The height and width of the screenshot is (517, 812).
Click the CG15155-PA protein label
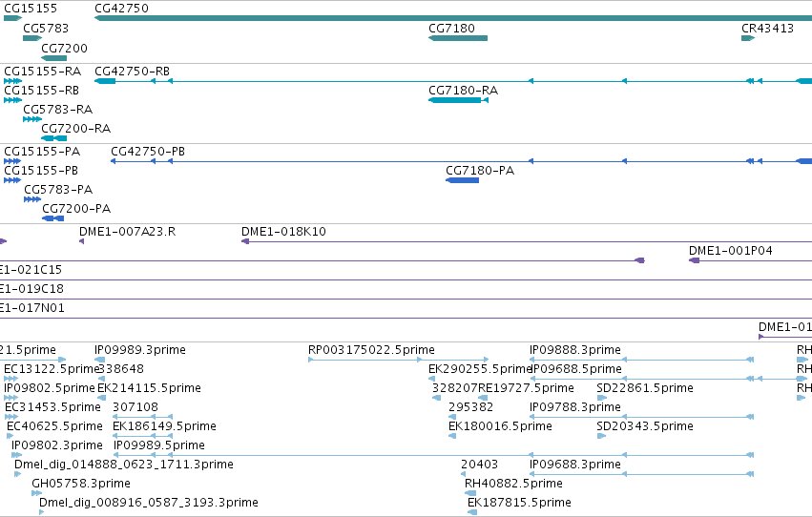click(42, 151)
